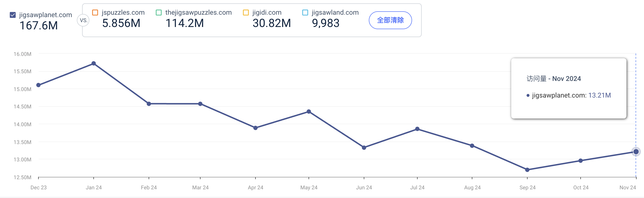Select the Oct 24 data point

point(581,161)
